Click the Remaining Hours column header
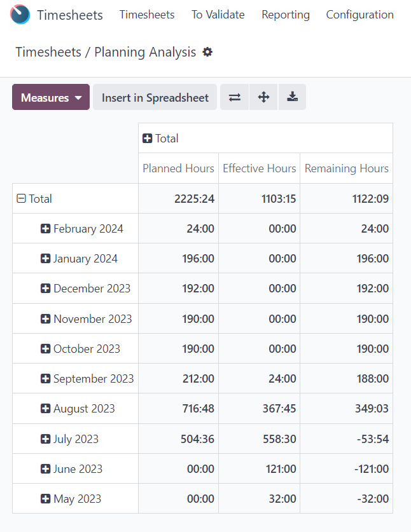Image resolution: width=411 pixels, height=532 pixels. click(347, 168)
